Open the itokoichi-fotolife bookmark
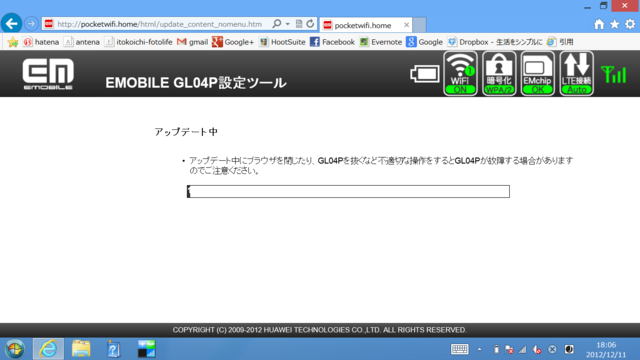 (139, 42)
